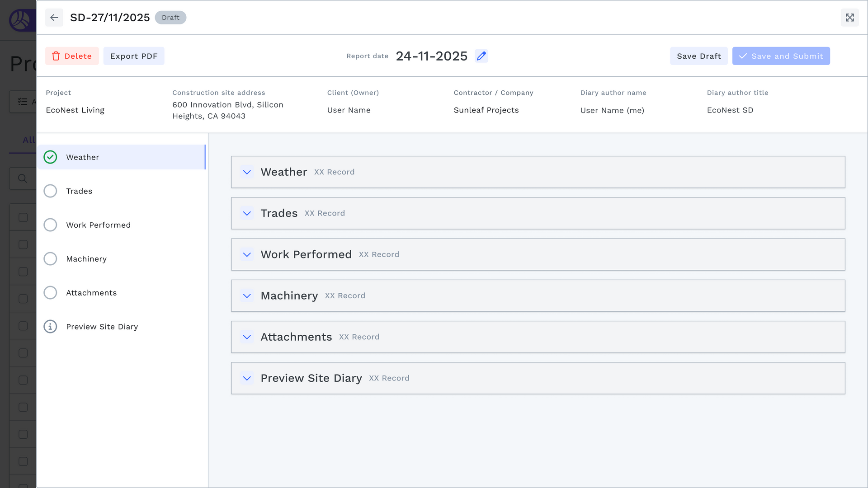Expand the Machinery accordion chevron

(247, 296)
